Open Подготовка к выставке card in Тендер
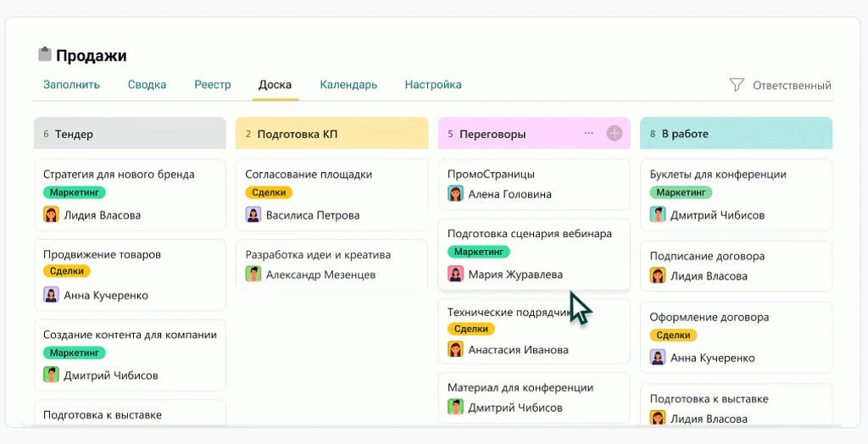The height and width of the screenshot is (444, 868). [130, 413]
